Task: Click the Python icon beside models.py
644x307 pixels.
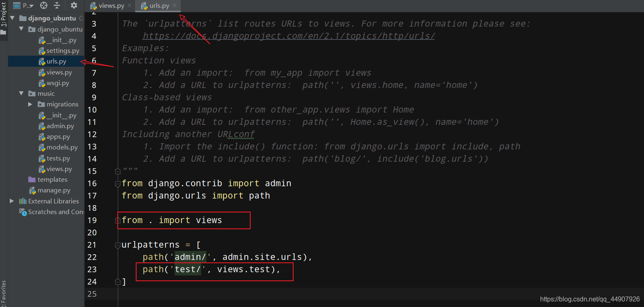Action: coord(42,147)
